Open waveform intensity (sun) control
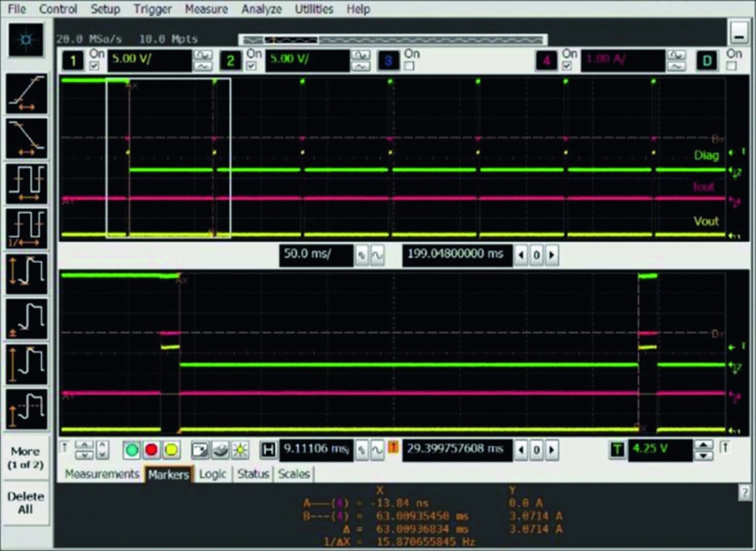The width and height of the screenshot is (756, 551). point(240,450)
